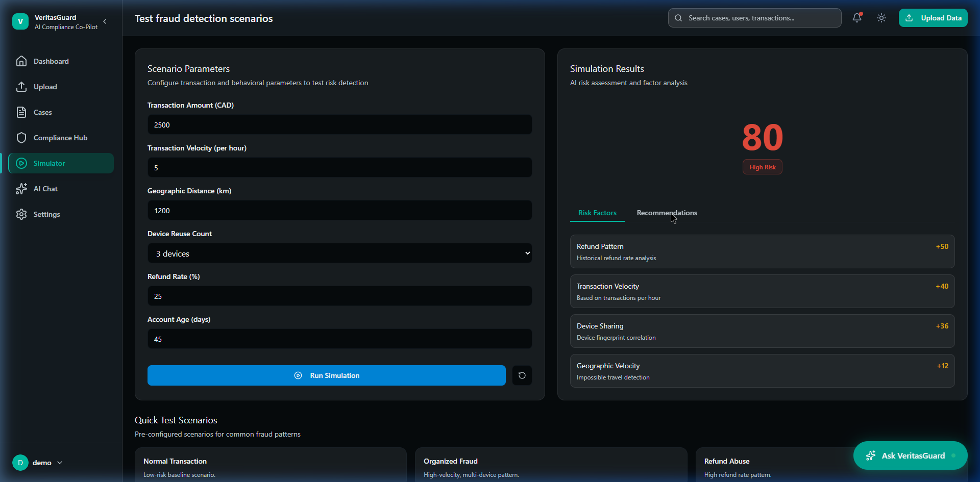
Task: Open AI Chat from the sidebar
Action: pos(45,189)
